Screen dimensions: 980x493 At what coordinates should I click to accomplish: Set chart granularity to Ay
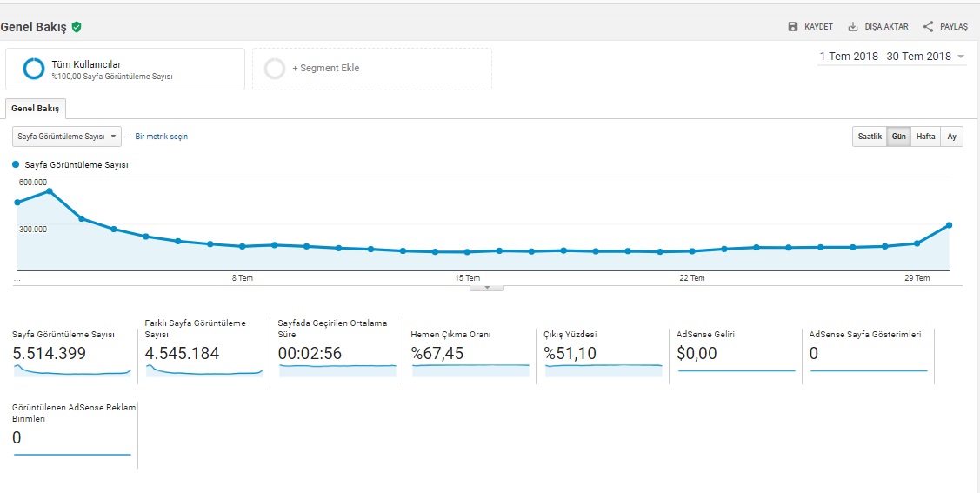(x=951, y=137)
